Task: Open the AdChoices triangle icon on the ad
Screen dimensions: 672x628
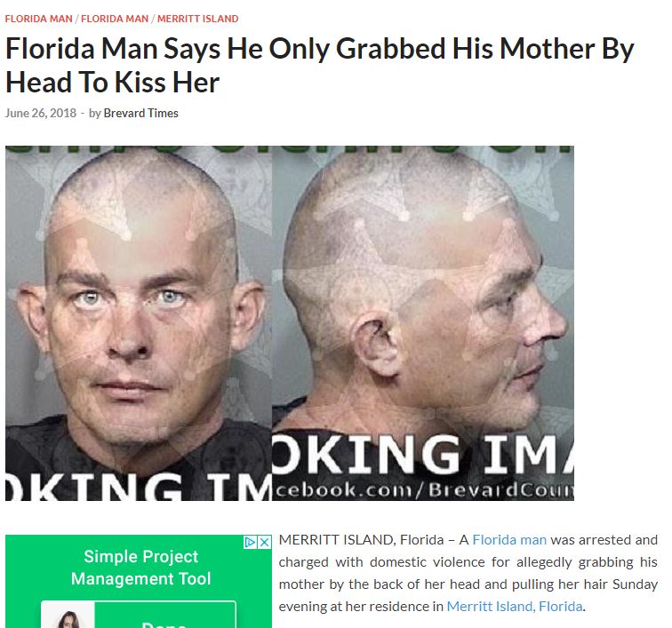Action: pos(251,542)
